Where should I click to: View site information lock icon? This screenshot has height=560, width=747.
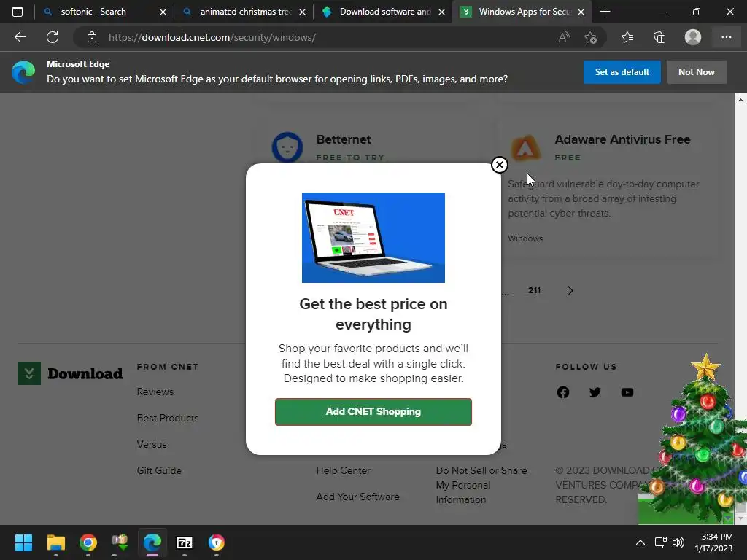pos(91,37)
